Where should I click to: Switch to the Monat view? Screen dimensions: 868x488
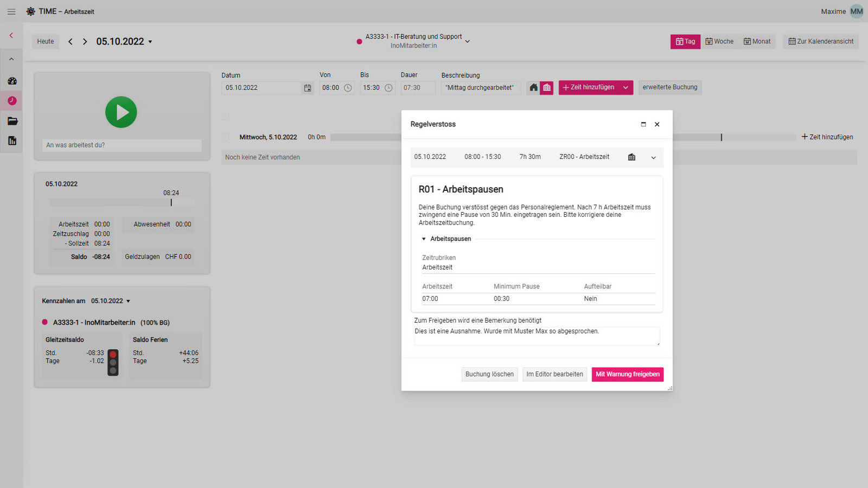pyautogui.click(x=757, y=42)
